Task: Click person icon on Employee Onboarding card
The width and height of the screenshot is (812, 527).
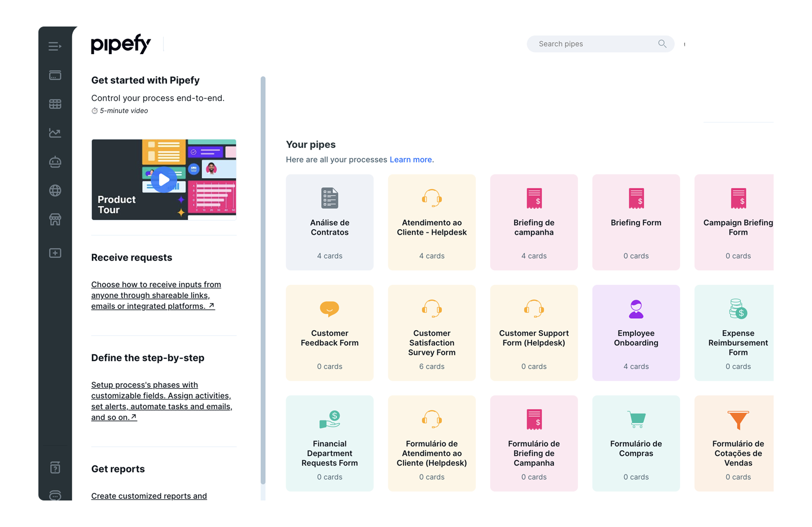Action: pyautogui.click(x=636, y=309)
